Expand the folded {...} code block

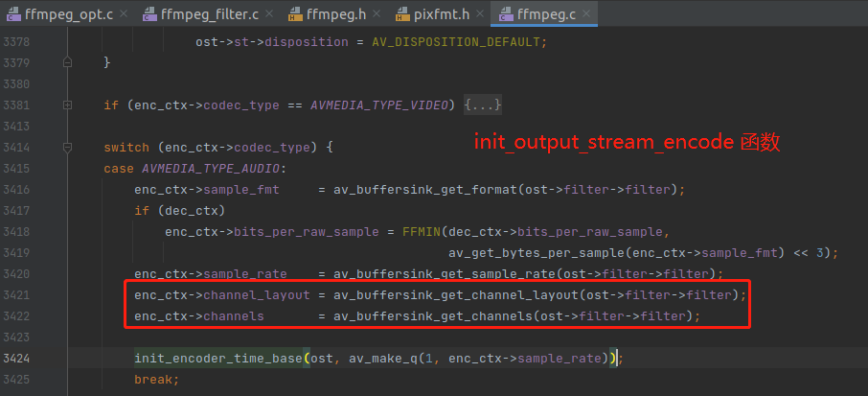[483, 105]
